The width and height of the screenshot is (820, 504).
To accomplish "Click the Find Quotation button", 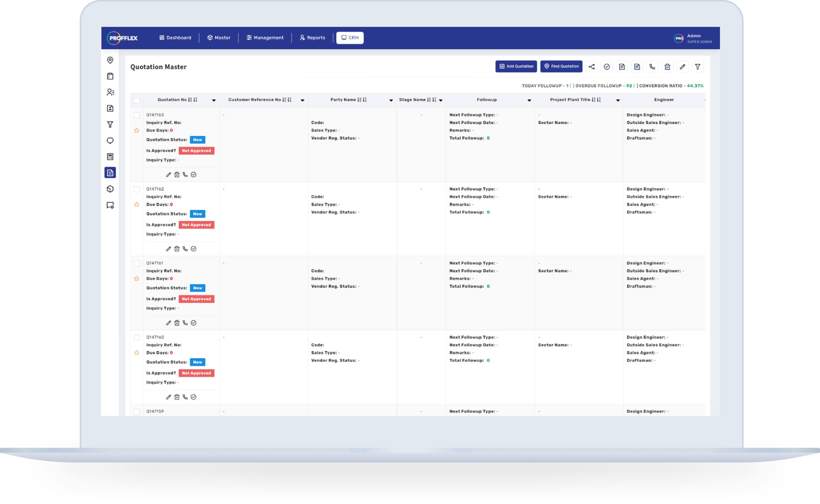I will [x=561, y=66].
